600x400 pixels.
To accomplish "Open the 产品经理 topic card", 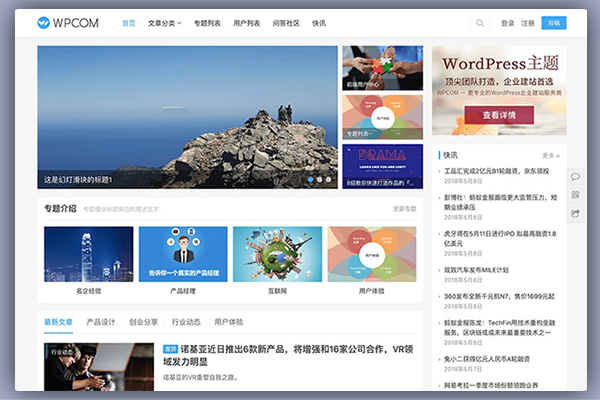I will click(x=183, y=260).
